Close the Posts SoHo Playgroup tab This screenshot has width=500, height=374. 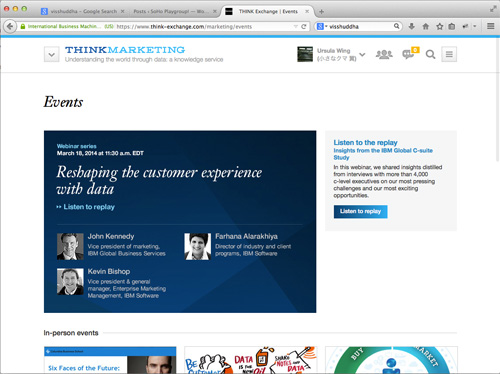click(215, 11)
